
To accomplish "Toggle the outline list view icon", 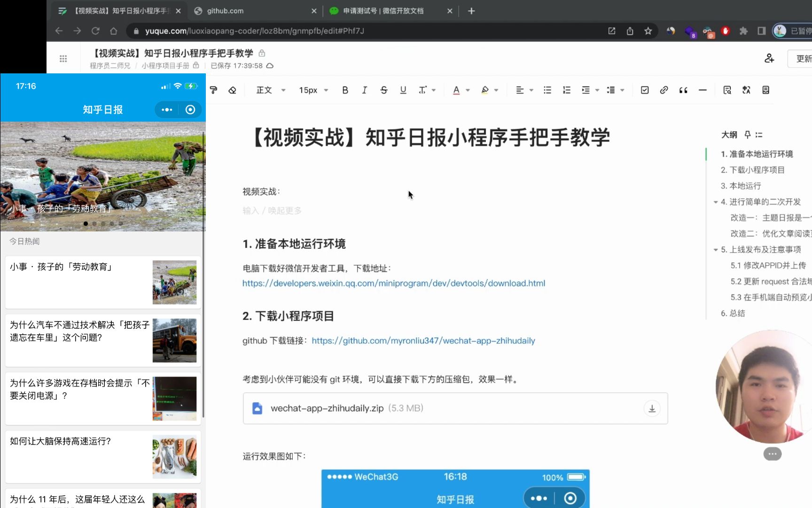I will pyautogui.click(x=759, y=135).
